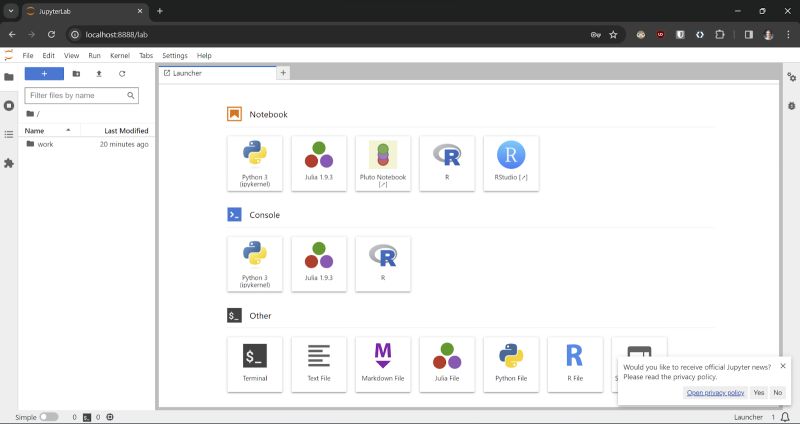
Task: Open an R console
Action: (383, 264)
